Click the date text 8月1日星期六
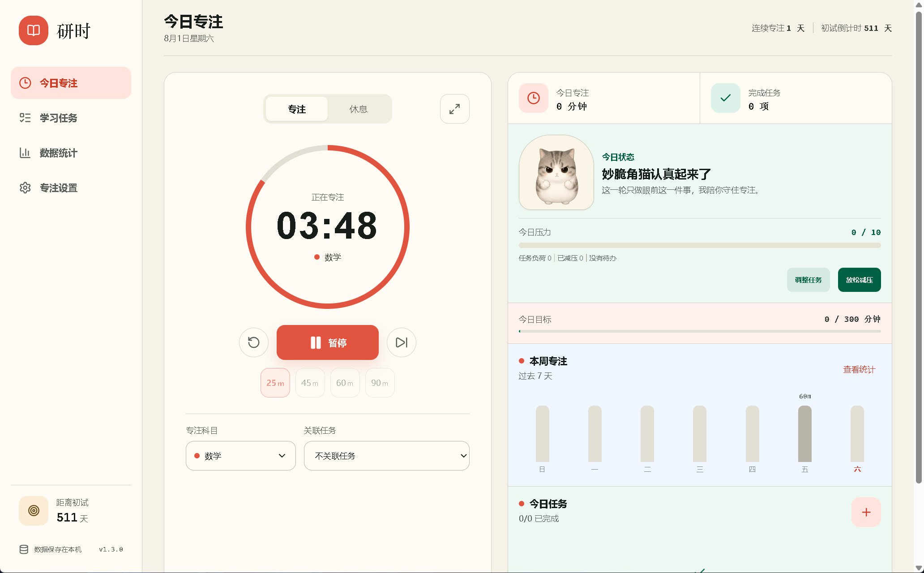Viewport: 924px width, 573px height. [189, 38]
